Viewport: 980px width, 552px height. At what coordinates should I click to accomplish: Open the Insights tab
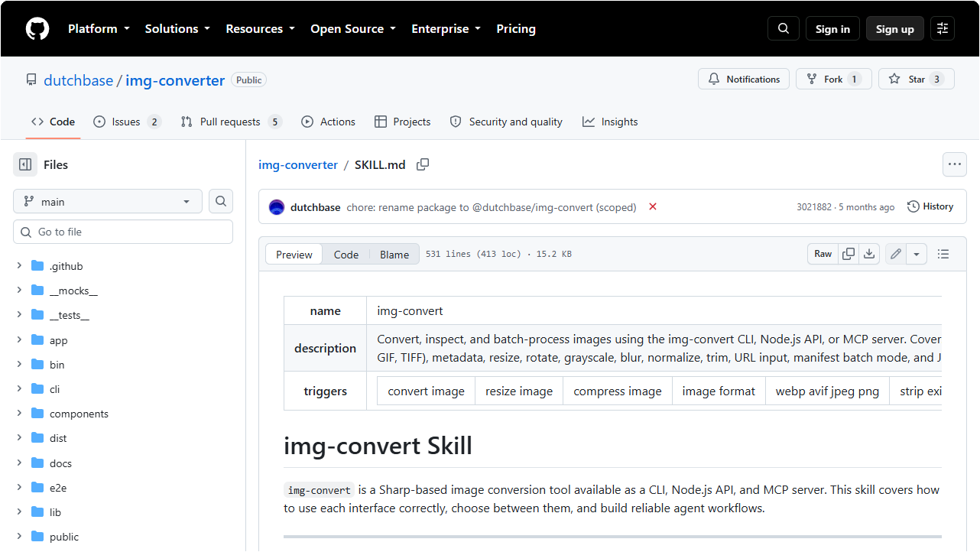610,122
